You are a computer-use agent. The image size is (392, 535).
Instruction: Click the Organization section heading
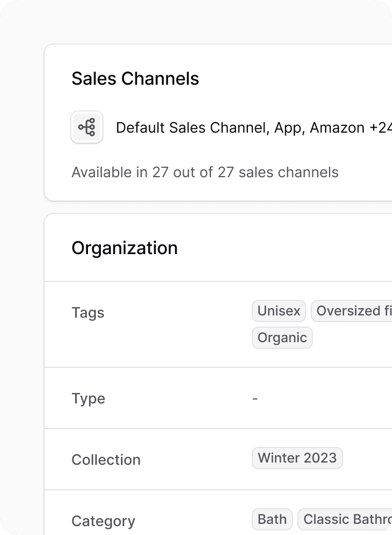coord(125,248)
